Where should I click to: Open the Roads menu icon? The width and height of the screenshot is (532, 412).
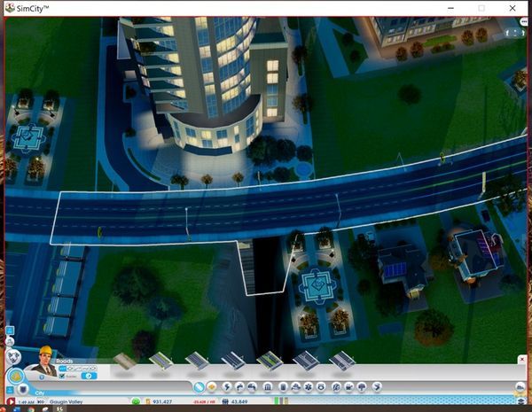click(199, 387)
